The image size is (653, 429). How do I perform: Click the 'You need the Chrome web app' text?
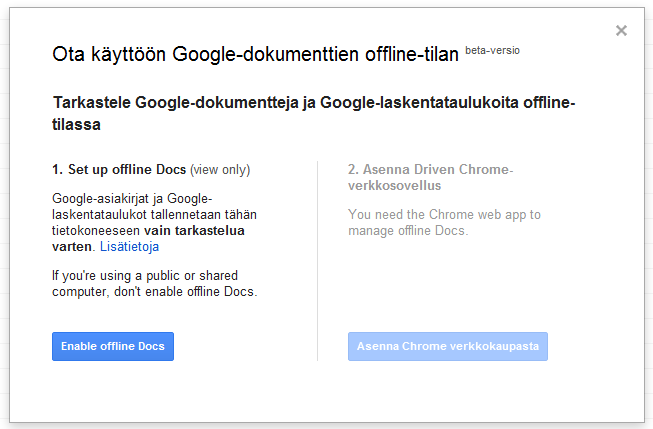click(x=444, y=215)
